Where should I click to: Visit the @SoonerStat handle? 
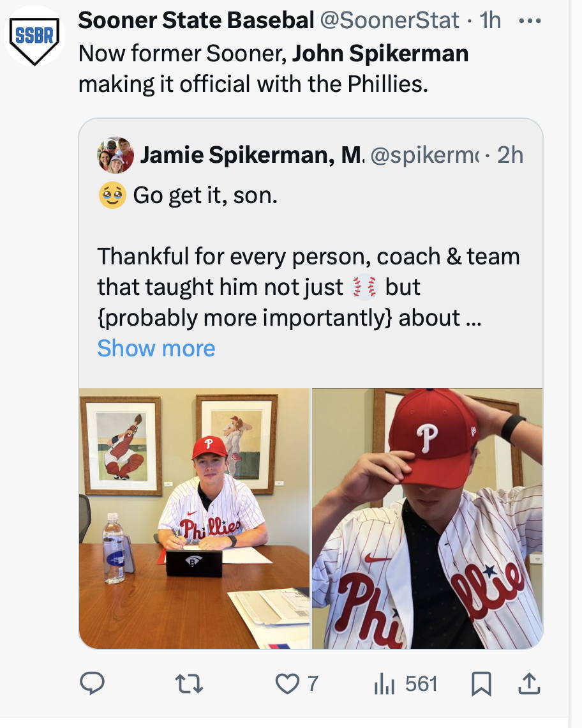(389, 20)
